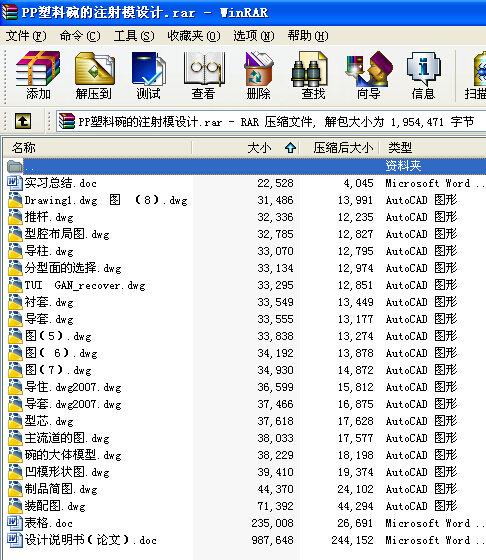This screenshot has height=560, width=486.
Task: Open the 选项(N) menu
Action: (x=254, y=36)
